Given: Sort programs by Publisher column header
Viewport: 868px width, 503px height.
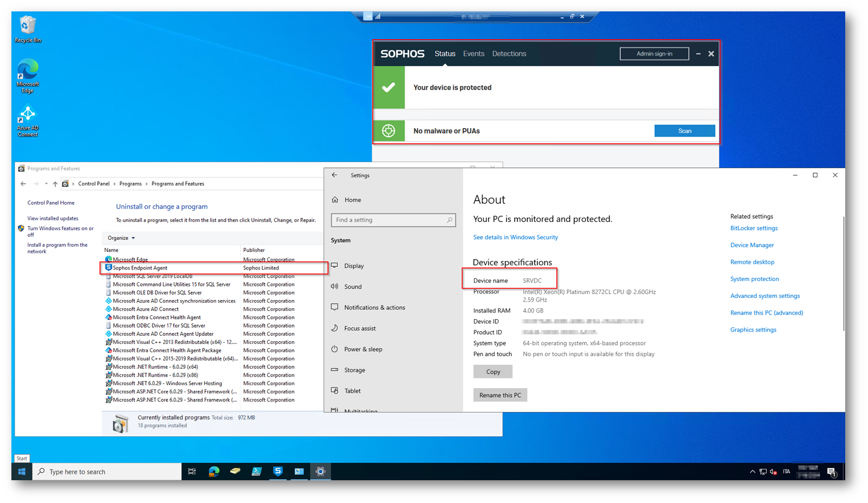Looking at the screenshot, I should coord(254,250).
